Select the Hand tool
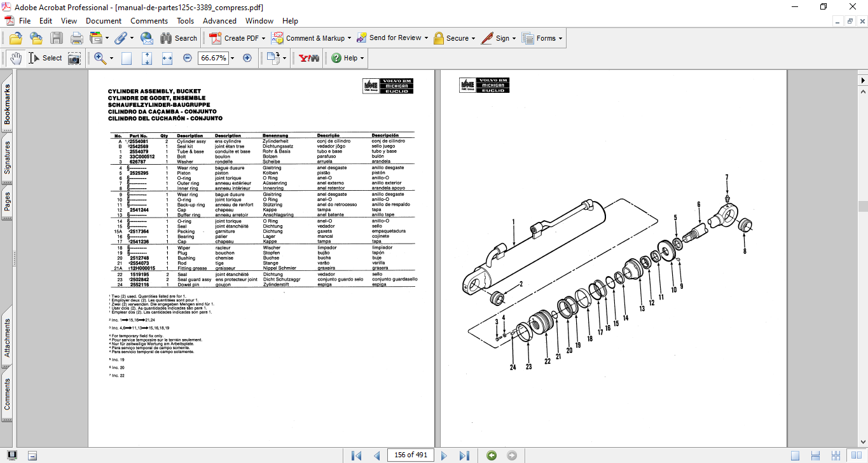868x463 pixels. (x=15, y=58)
